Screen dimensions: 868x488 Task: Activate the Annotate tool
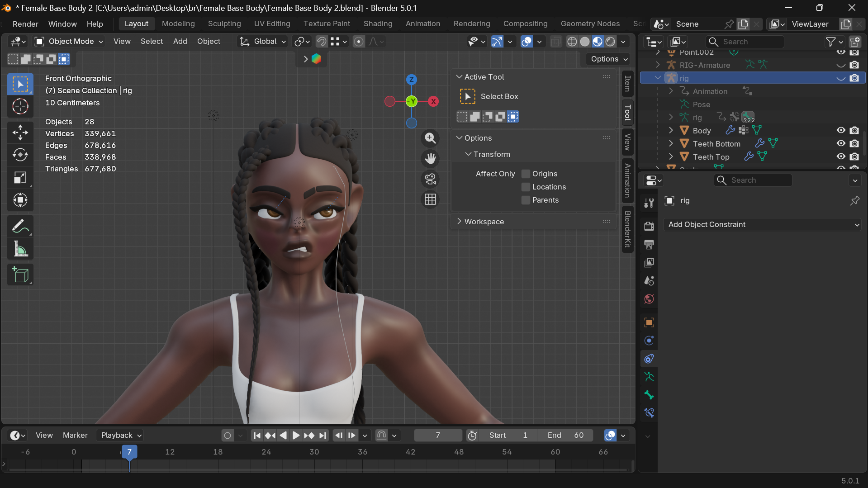[20, 227]
